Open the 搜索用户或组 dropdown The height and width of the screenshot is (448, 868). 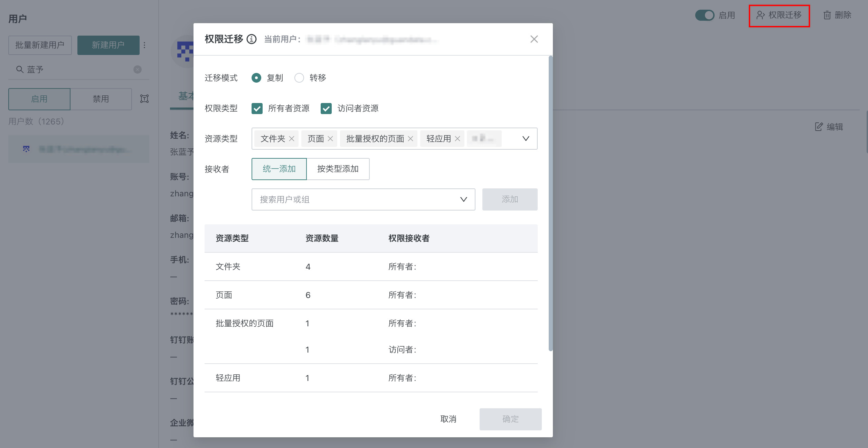(x=463, y=199)
